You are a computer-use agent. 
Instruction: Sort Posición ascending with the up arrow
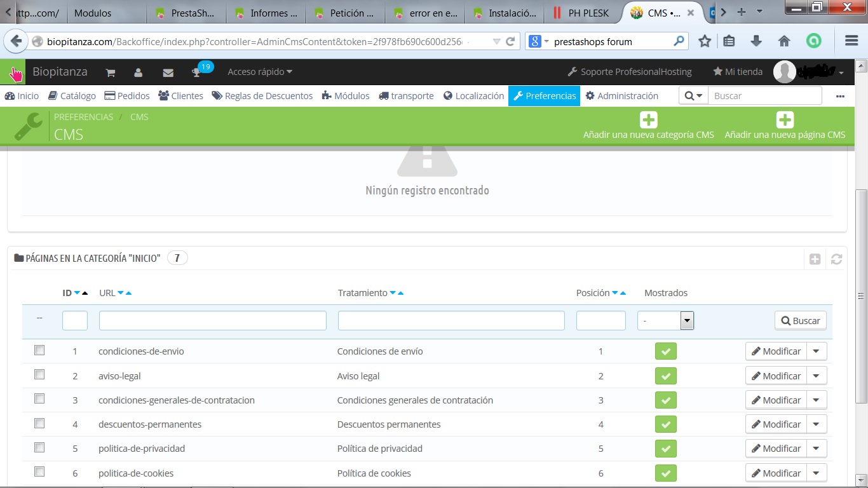coord(623,293)
